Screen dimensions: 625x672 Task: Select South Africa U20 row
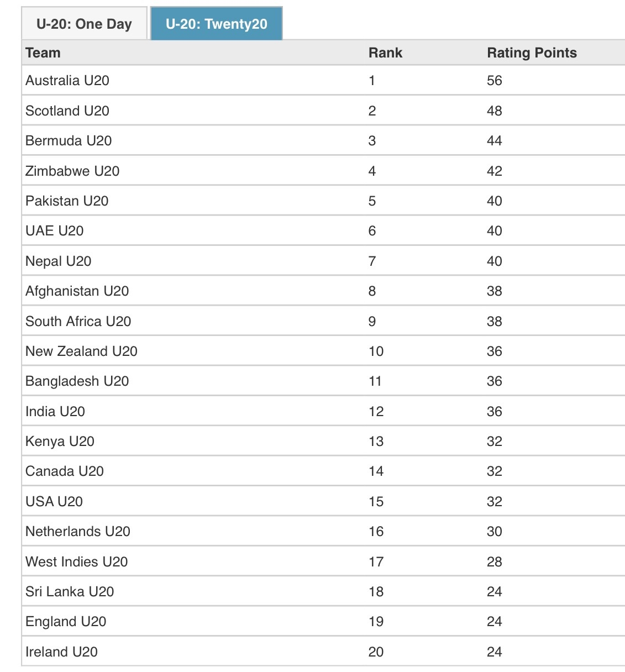tap(323, 321)
